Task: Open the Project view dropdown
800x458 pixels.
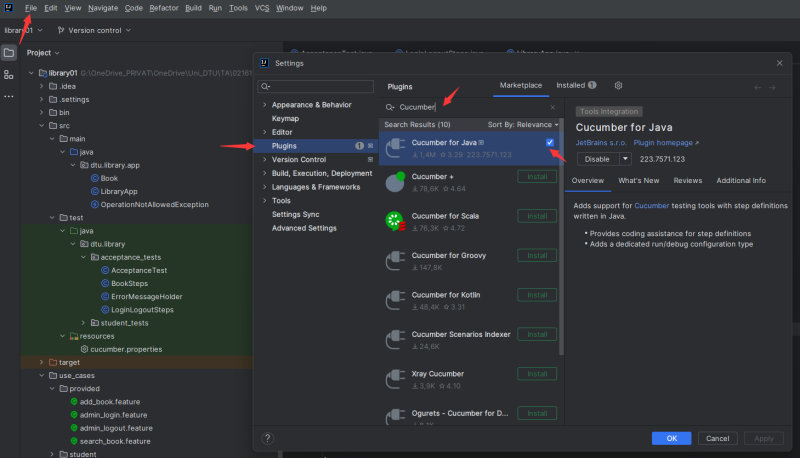Action: [x=43, y=53]
